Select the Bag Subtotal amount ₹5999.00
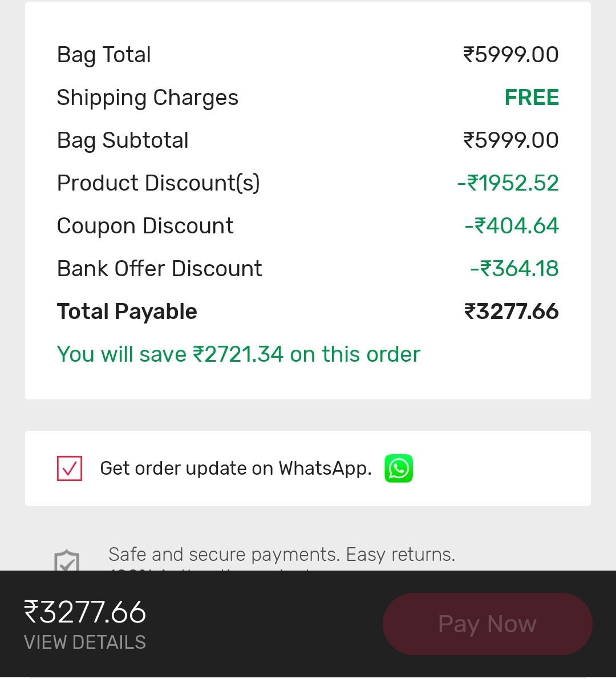616x679 pixels. point(511,140)
